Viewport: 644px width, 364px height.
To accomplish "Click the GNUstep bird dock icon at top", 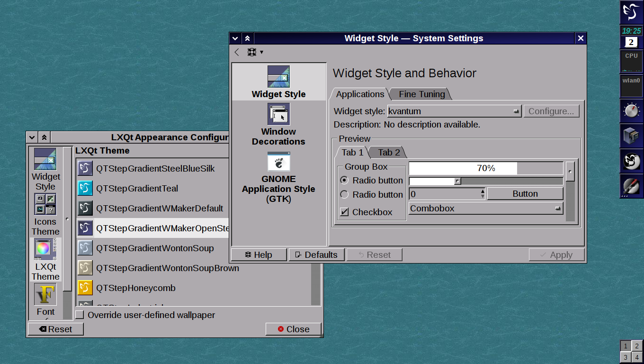I will 632,12.
